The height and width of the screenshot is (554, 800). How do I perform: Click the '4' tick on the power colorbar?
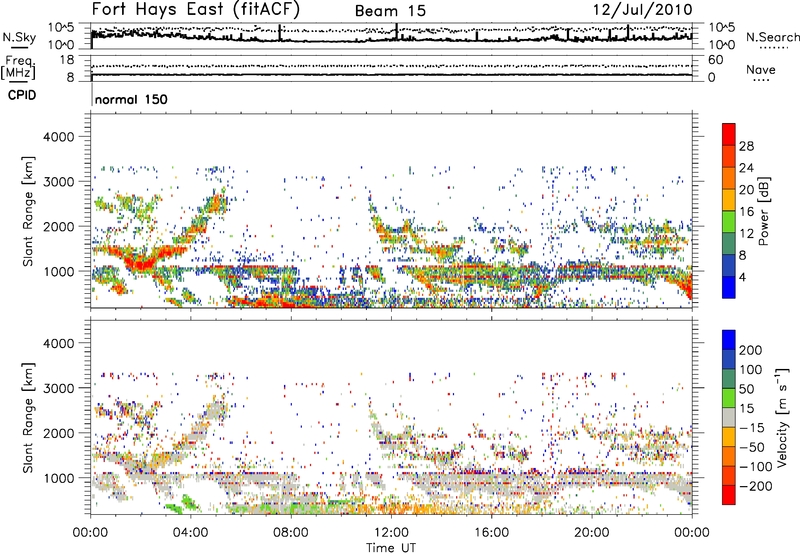pos(742,277)
